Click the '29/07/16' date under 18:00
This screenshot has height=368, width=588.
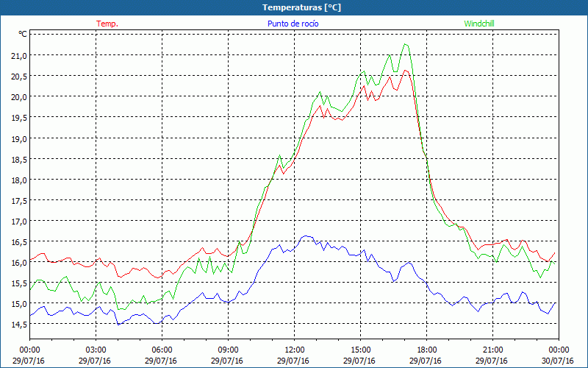[x=426, y=361]
